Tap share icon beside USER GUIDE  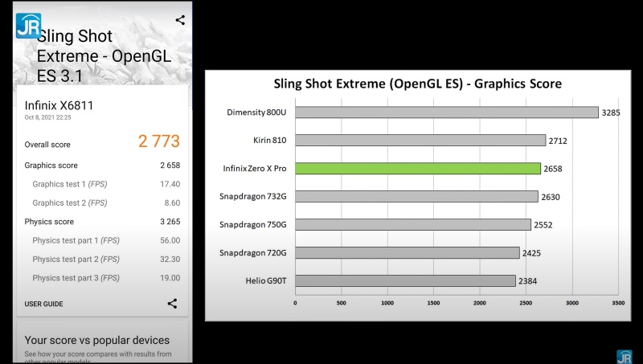[172, 304]
